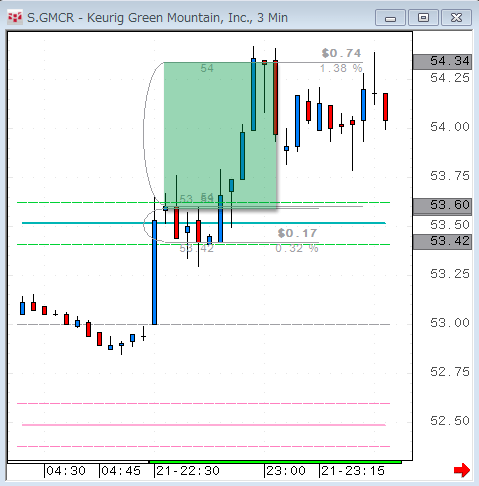Click the 53.42 label under the candles
Viewport: 479px width, 486px height.
(197, 248)
